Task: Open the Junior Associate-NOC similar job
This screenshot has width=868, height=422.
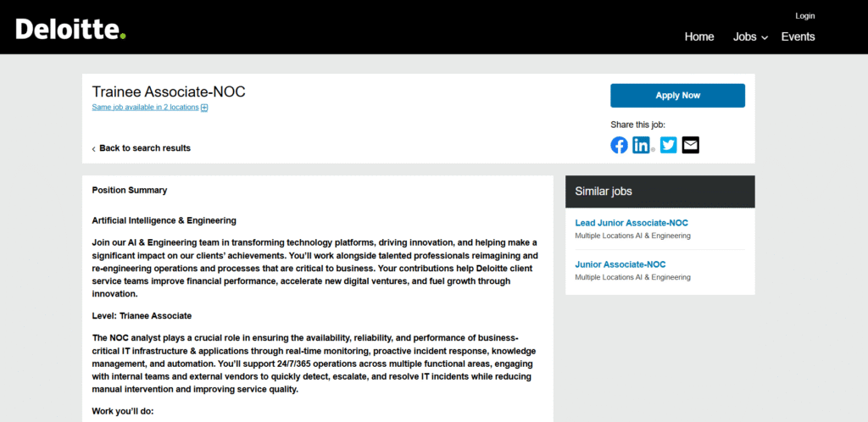Action: (620, 264)
